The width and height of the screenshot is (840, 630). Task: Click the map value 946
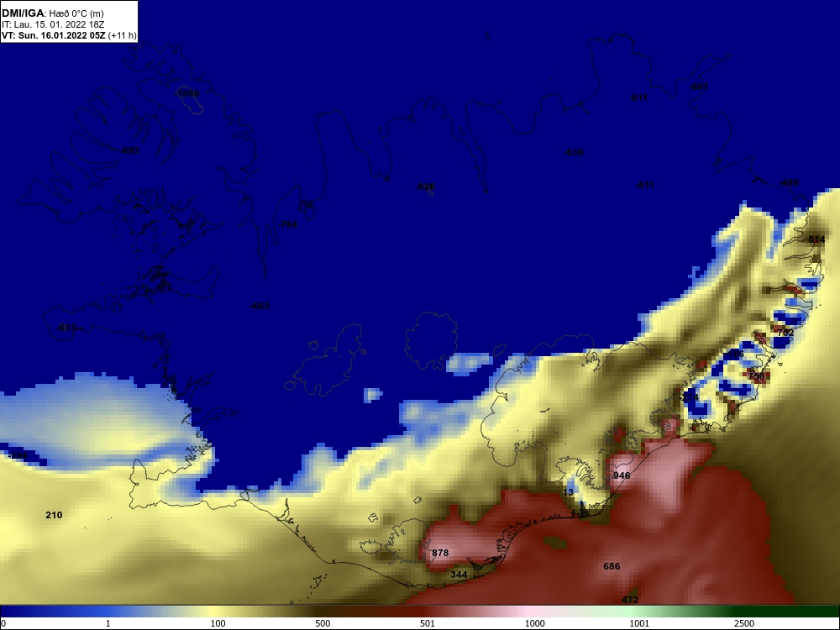[x=622, y=475]
